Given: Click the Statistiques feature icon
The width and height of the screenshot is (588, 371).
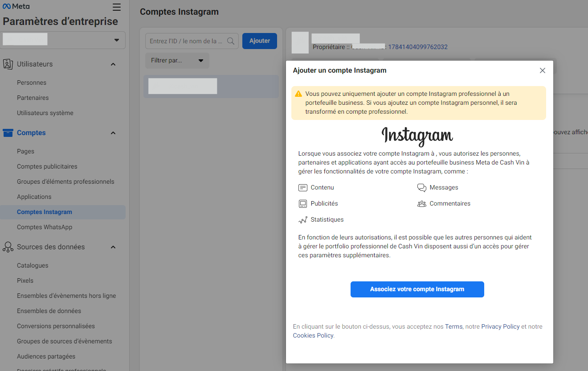Looking at the screenshot, I should tap(303, 220).
